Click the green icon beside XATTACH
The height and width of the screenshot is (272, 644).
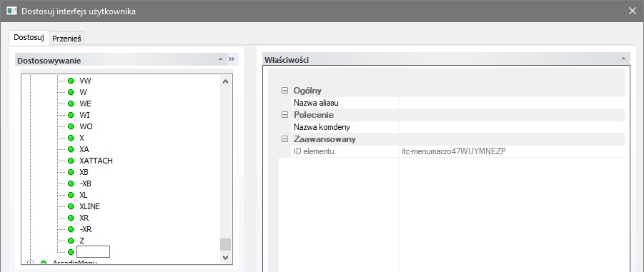71,161
